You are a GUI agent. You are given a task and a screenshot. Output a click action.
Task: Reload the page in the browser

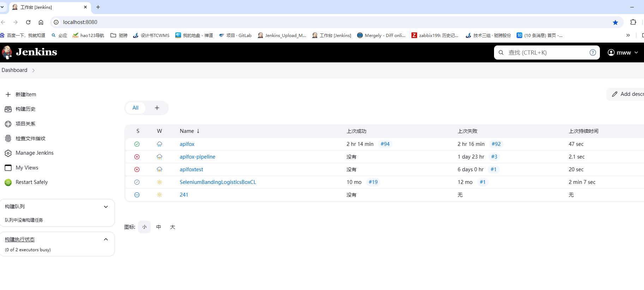[x=28, y=22]
